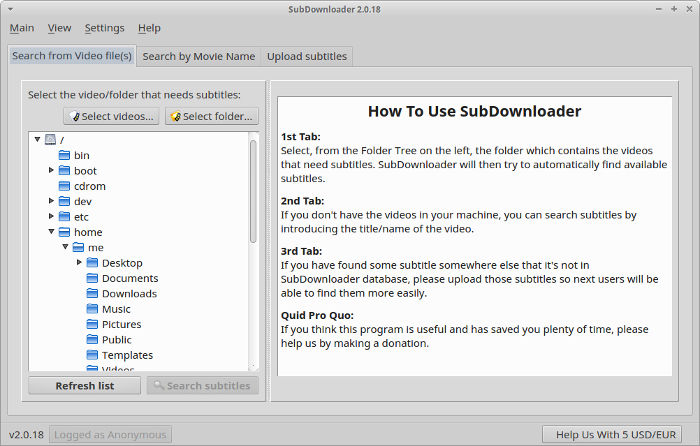Select the etc folder name

point(81,217)
